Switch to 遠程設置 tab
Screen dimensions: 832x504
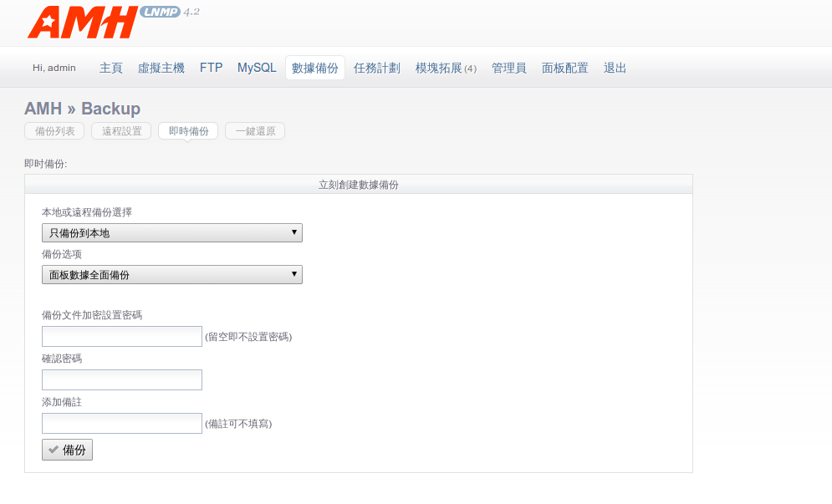click(121, 131)
